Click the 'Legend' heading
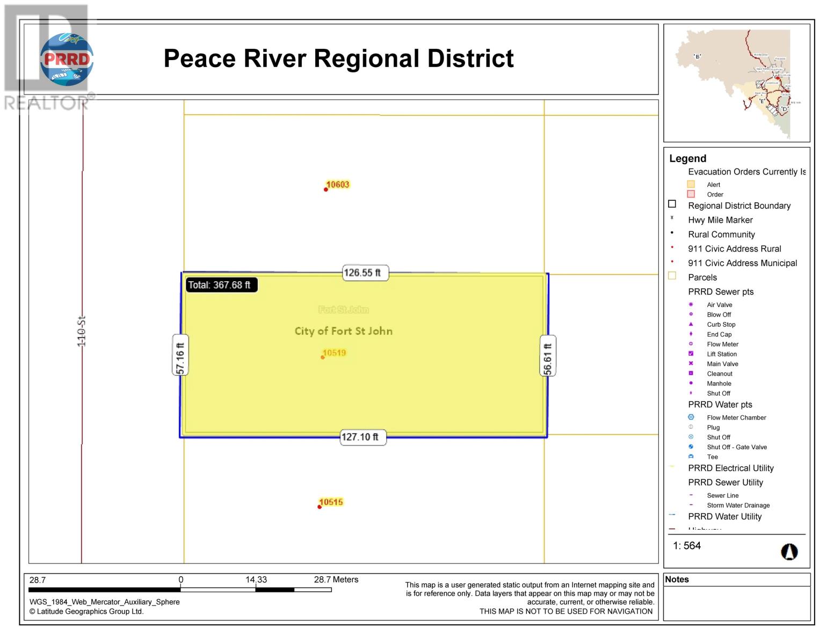Image resolution: width=834 pixels, height=644 pixels. (688, 158)
